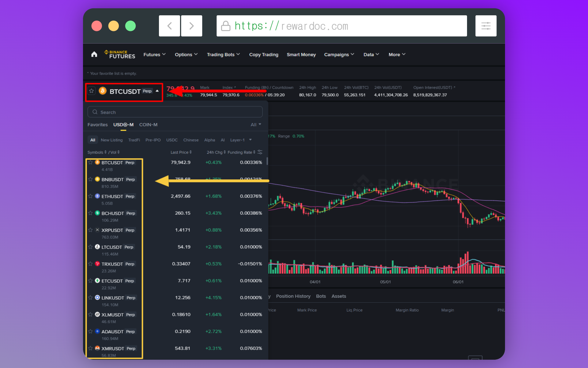Select the USDⓈ-M tab
588x368 pixels.
coord(123,125)
